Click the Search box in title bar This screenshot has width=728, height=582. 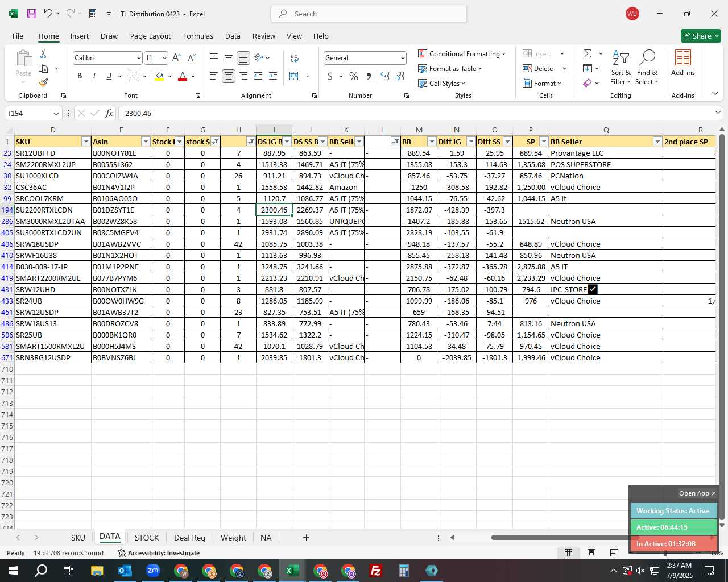(x=369, y=14)
